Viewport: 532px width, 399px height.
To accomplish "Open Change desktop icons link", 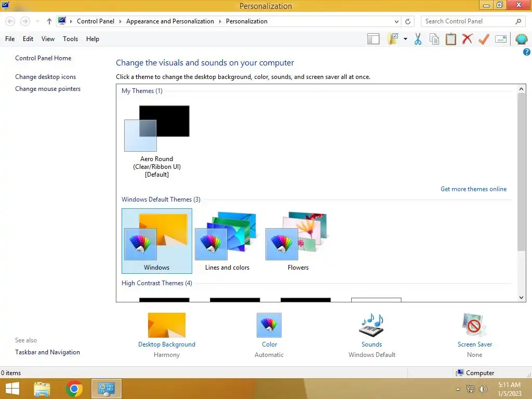I will pyautogui.click(x=46, y=77).
